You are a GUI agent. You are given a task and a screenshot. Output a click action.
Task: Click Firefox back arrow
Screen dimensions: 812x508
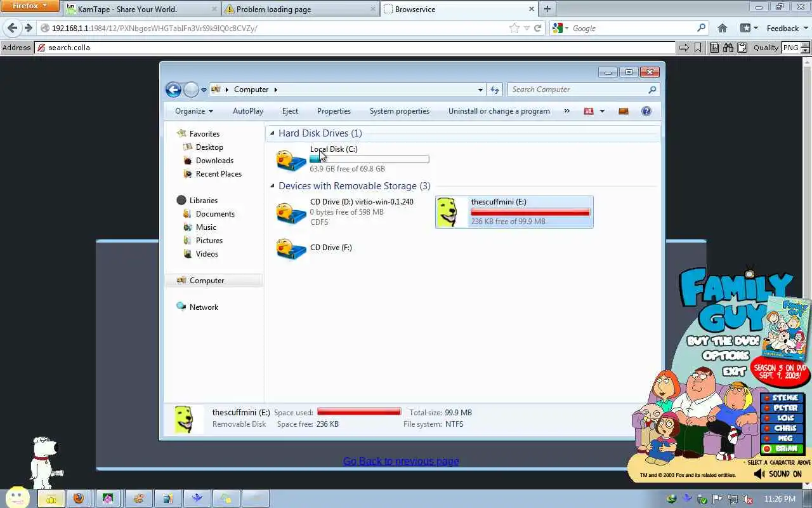tap(12, 28)
